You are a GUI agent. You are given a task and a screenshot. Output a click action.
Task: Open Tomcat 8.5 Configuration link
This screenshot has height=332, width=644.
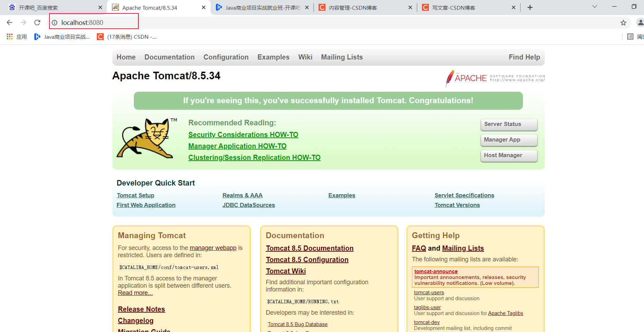click(307, 260)
